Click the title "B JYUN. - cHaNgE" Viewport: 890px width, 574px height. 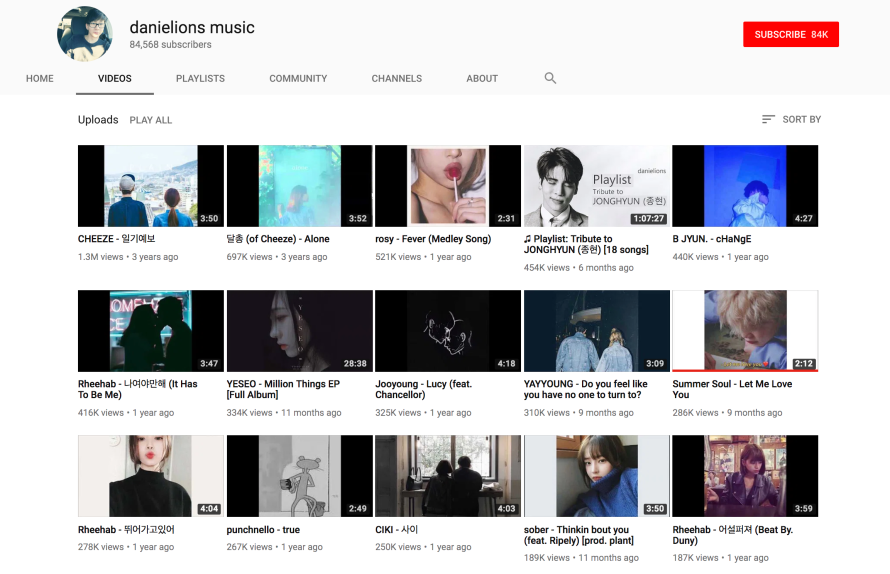click(x=712, y=239)
